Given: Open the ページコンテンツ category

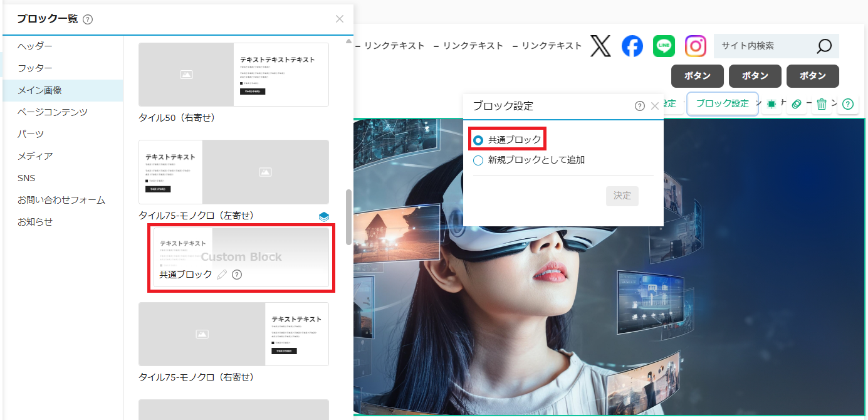Looking at the screenshot, I should (63, 112).
